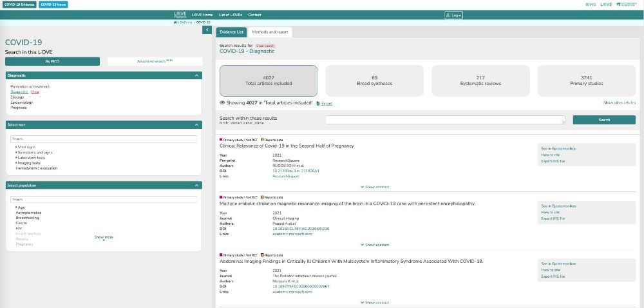
Task: Open the Login button with user icon
Action: [x=453, y=15]
